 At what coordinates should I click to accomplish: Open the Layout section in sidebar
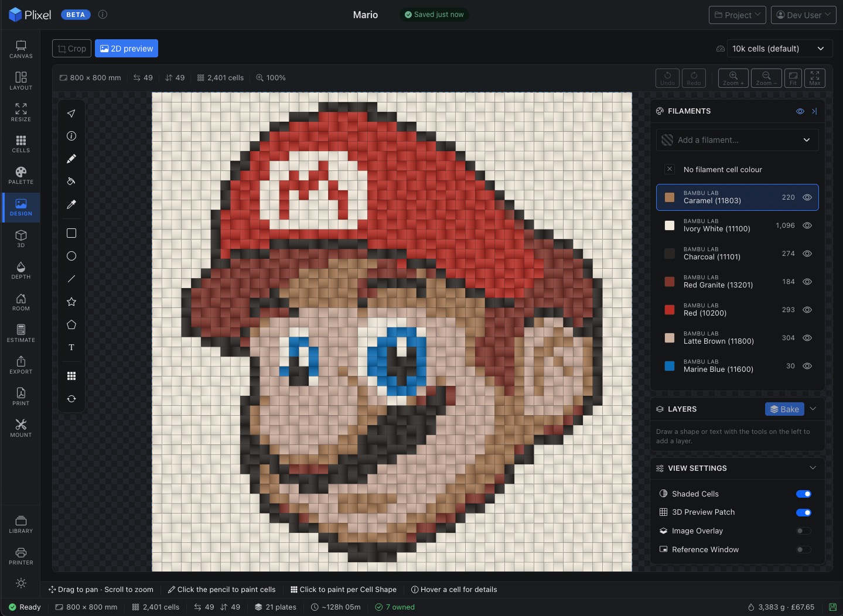(x=21, y=81)
